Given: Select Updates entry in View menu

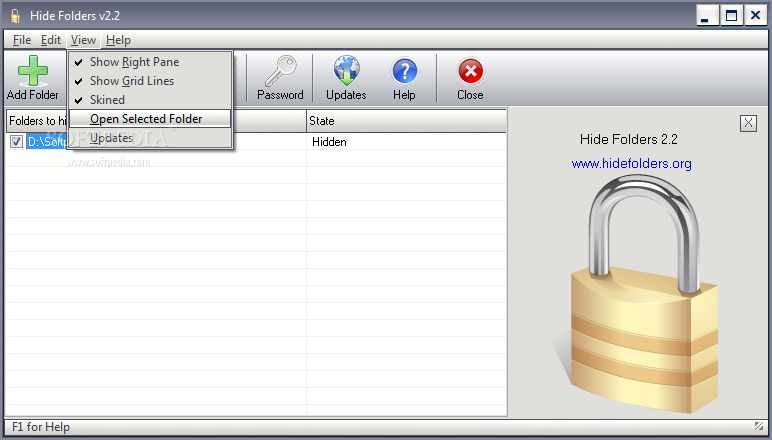Looking at the screenshot, I should (x=150, y=138).
